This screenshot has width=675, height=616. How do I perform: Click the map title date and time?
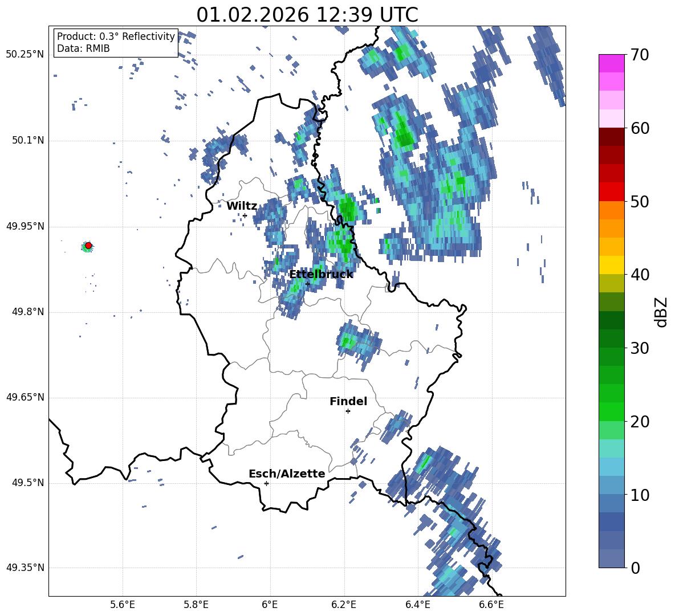(x=307, y=15)
